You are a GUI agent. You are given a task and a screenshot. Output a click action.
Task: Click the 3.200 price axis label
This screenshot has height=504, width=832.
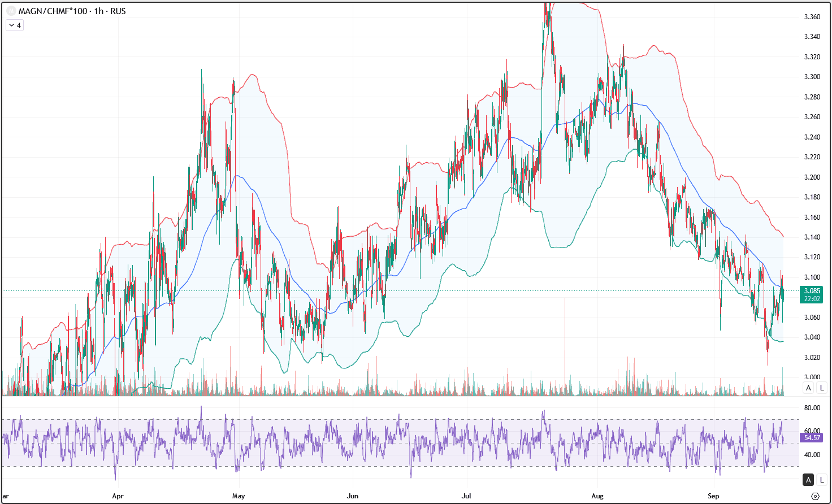pos(812,177)
